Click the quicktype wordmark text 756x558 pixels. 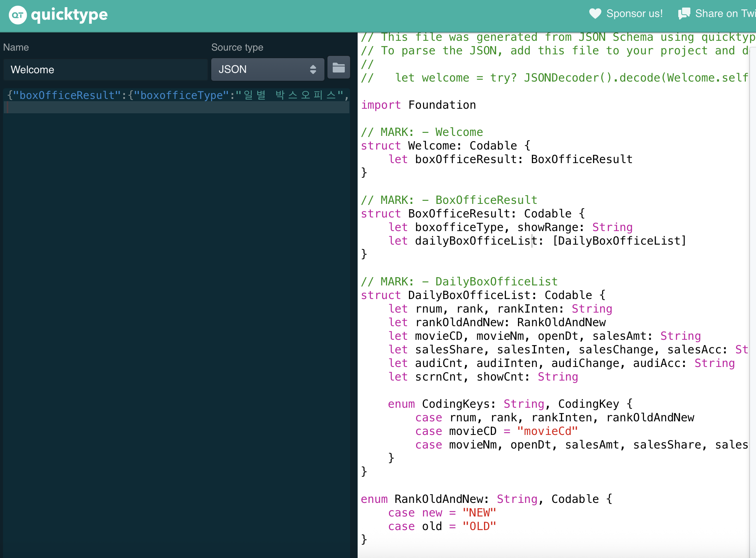pos(69,15)
